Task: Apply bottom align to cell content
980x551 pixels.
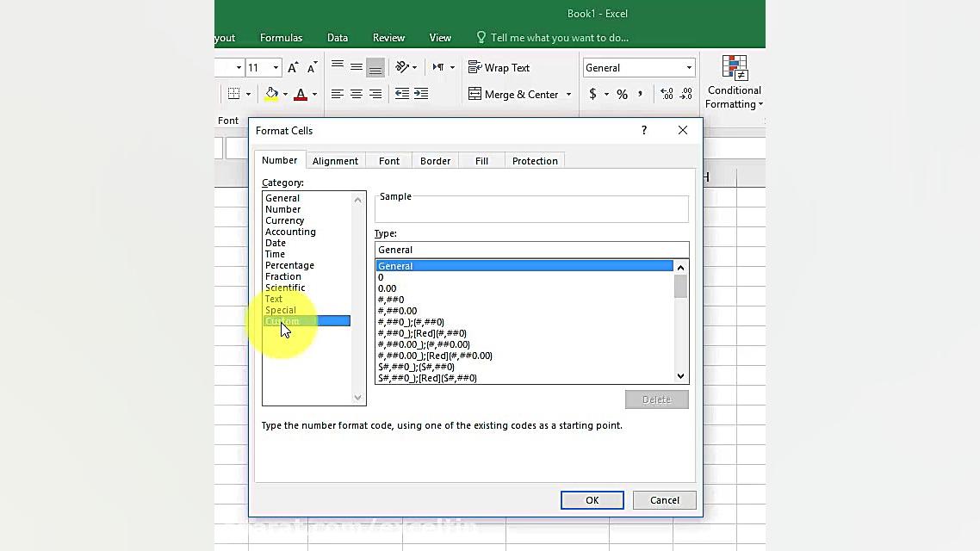Action: pos(375,67)
